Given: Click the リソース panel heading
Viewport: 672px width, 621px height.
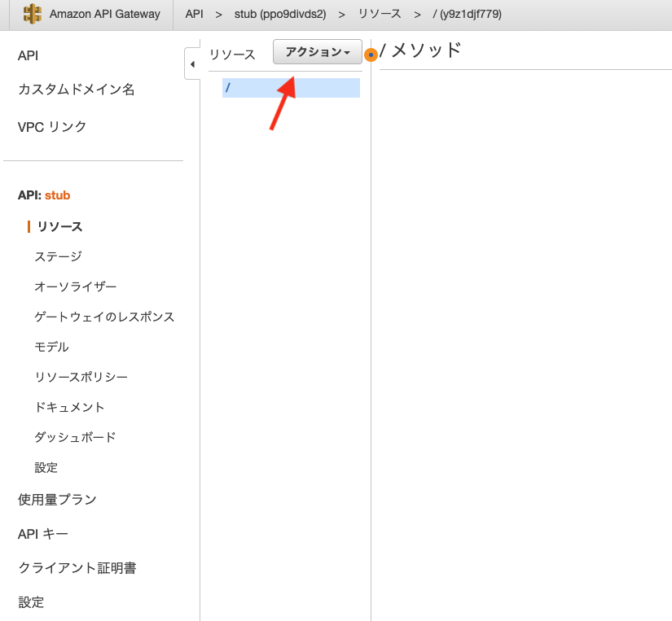Looking at the screenshot, I should point(232,55).
